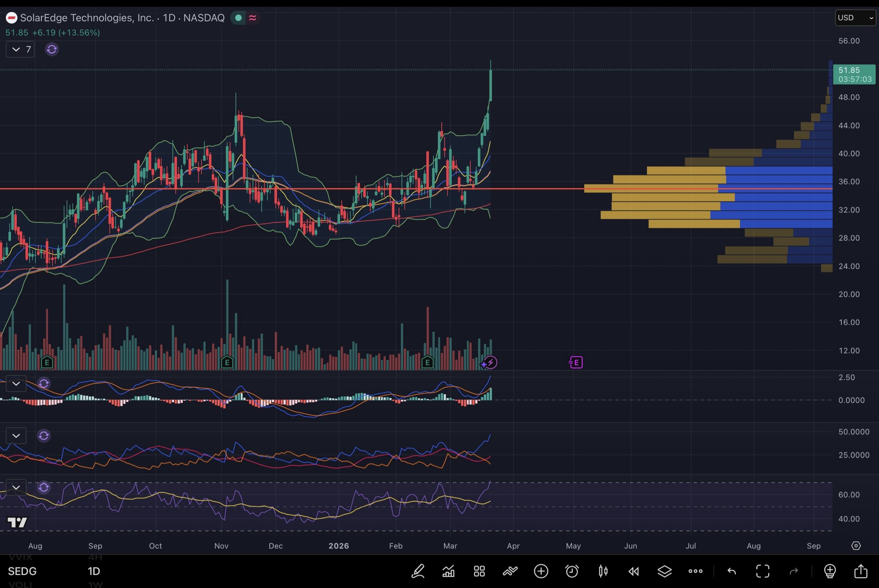
Task: Open the candlestick chart type icon
Action: (603, 571)
